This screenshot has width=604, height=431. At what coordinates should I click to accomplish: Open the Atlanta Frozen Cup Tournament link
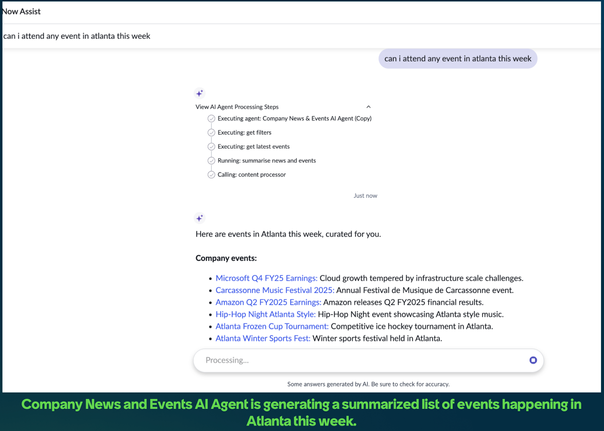coord(272,326)
